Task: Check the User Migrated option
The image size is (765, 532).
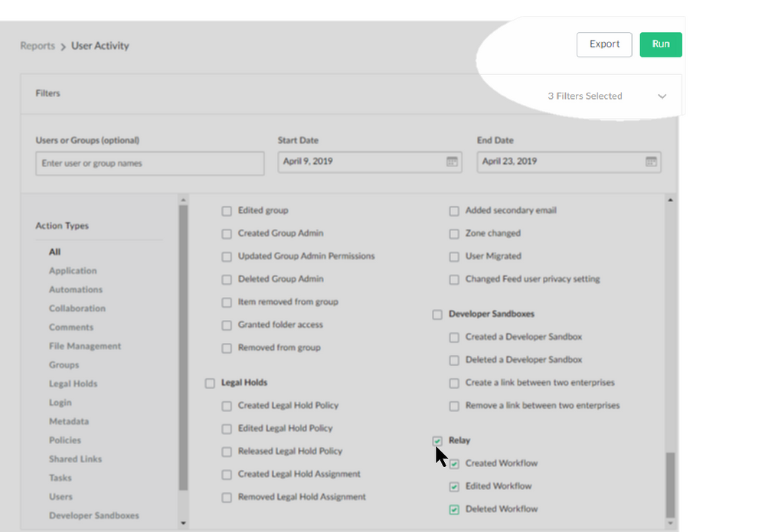Action: coord(454,256)
